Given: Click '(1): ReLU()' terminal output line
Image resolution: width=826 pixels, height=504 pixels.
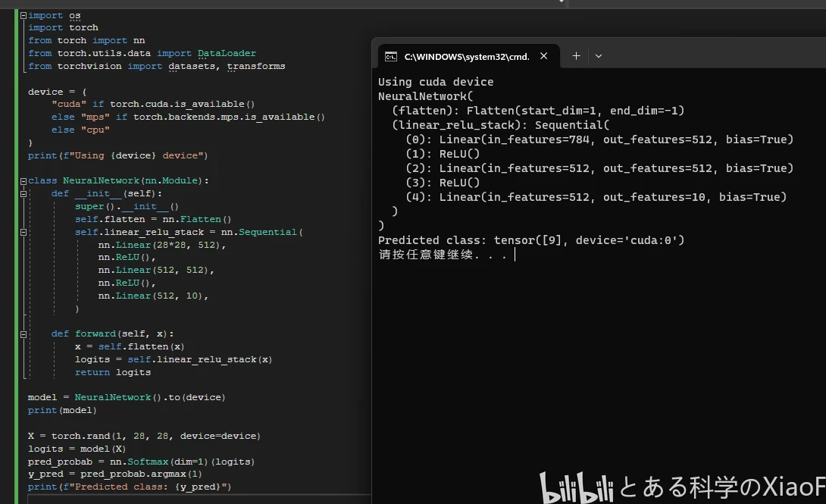Looking at the screenshot, I should click(x=443, y=154).
